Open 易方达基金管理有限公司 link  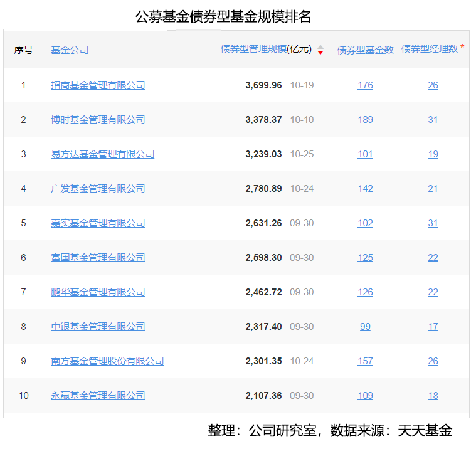[103, 154]
